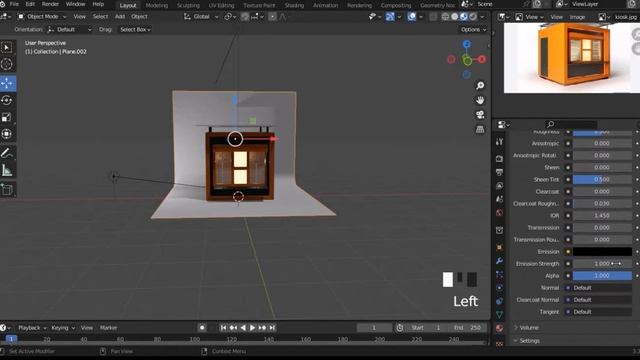The height and width of the screenshot is (360, 640).
Task: Open the Edit menu
Action: (x=30, y=4)
